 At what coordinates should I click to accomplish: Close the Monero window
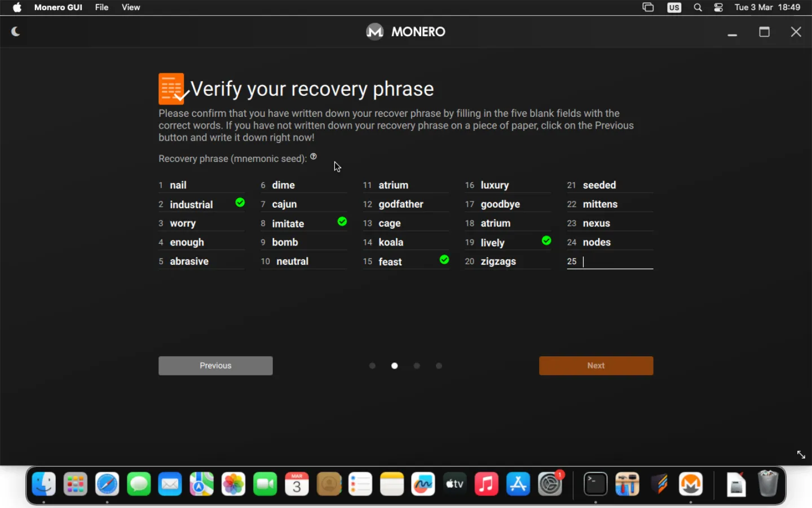(796, 32)
